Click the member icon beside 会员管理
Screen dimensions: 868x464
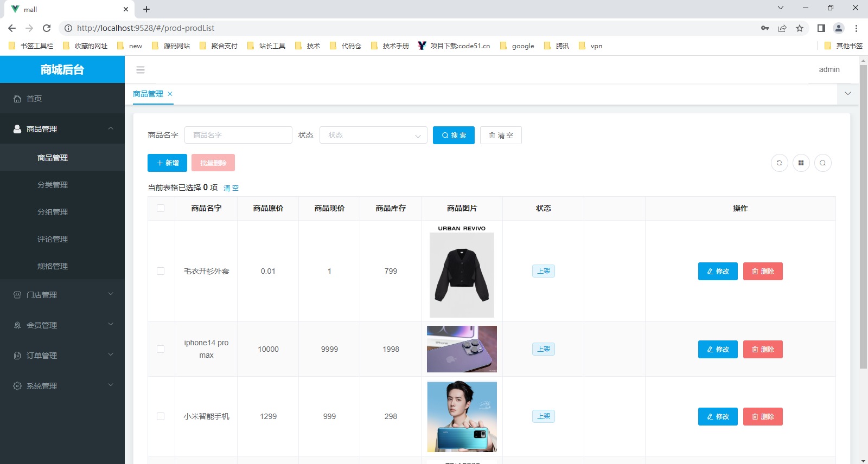[17, 325]
